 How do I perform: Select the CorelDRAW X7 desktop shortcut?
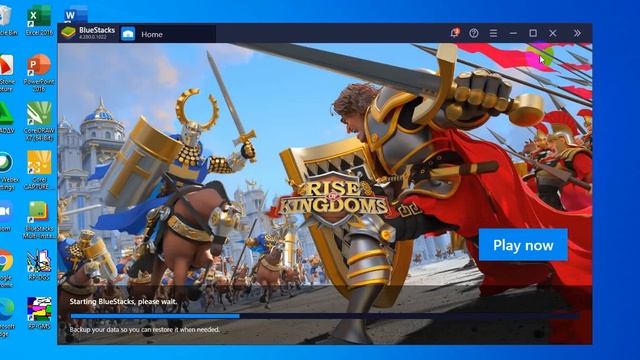[39, 121]
